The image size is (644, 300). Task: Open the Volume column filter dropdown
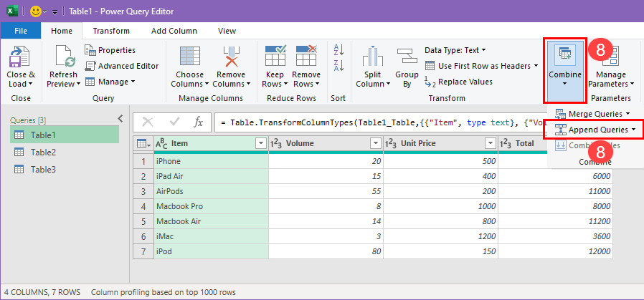(x=375, y=143)
